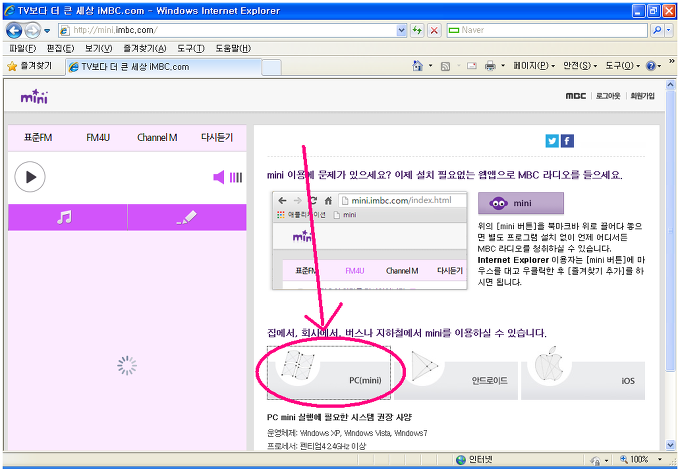Click the red Stop loading icon

tap(434, 30)
